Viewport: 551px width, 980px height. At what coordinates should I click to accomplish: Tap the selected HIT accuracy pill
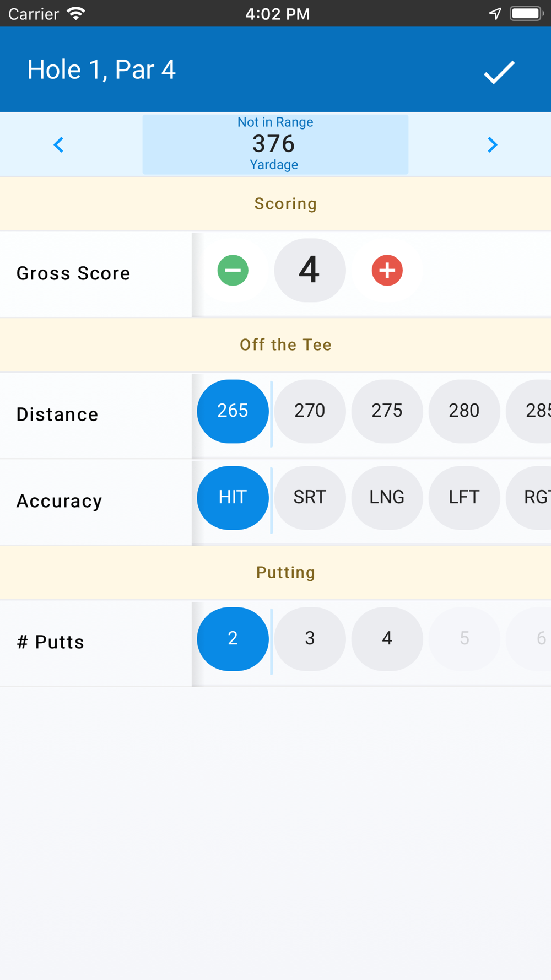tap(233, 498)
